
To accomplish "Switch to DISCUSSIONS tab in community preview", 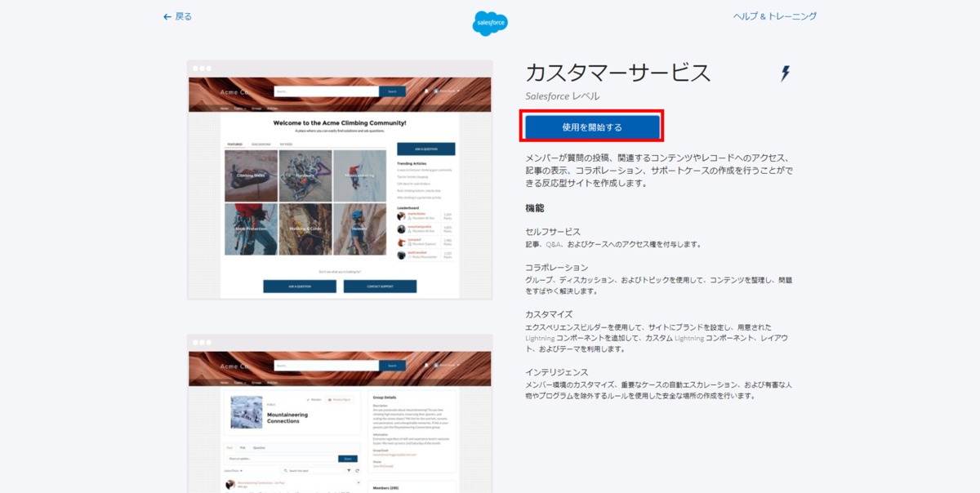I will tap(261, 144).
